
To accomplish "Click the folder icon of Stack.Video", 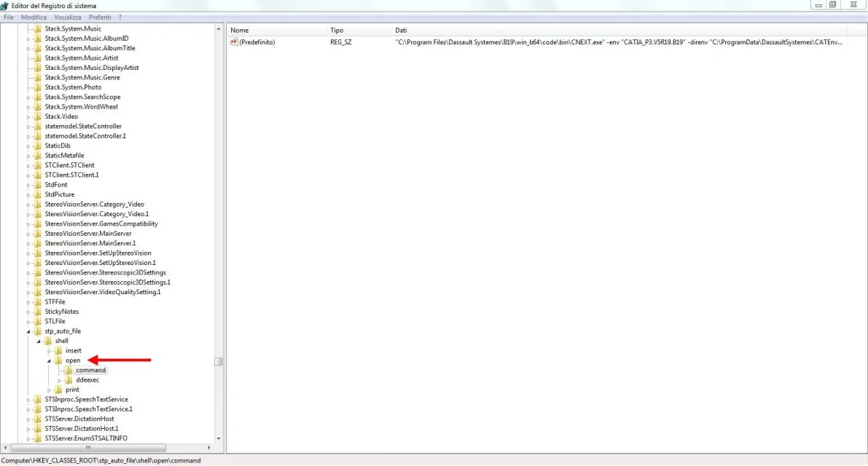I will tap(38, 116).
